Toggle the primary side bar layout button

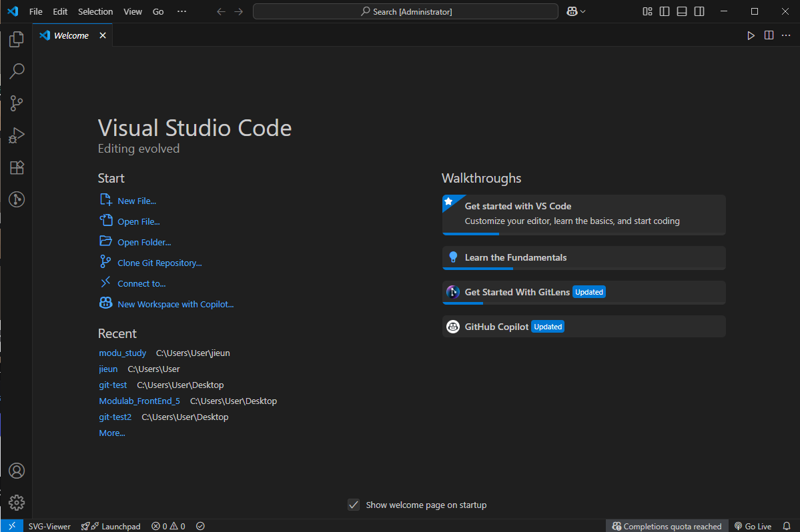tap(665, 11)
